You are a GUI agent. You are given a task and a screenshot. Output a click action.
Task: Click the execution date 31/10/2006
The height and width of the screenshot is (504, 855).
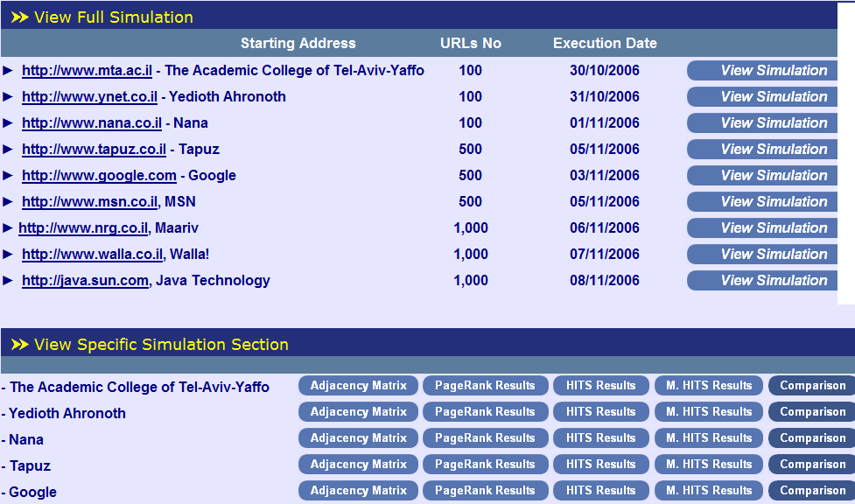click(605, 96)
